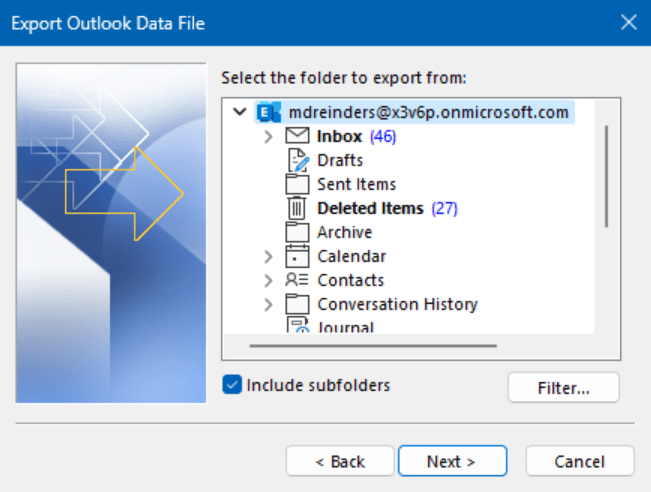Go Back to previous step
Screen dimensions: 651x492
pyautogui.click(x=340, y=461)
